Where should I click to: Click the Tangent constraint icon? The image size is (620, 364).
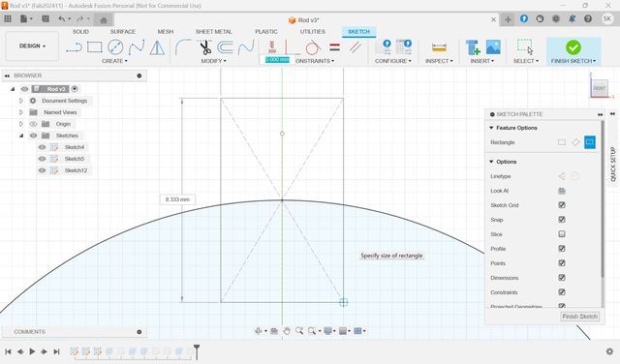point(312,47)
